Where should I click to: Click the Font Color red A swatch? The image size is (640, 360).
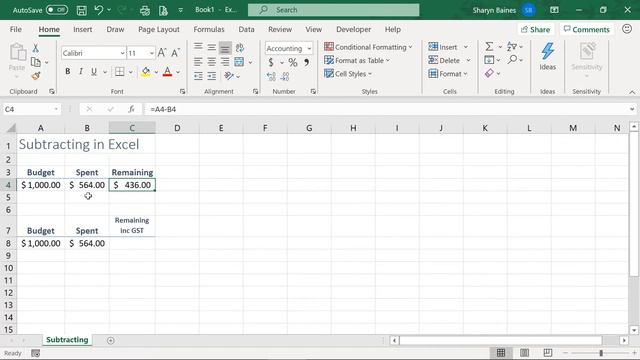pos(167,72)
